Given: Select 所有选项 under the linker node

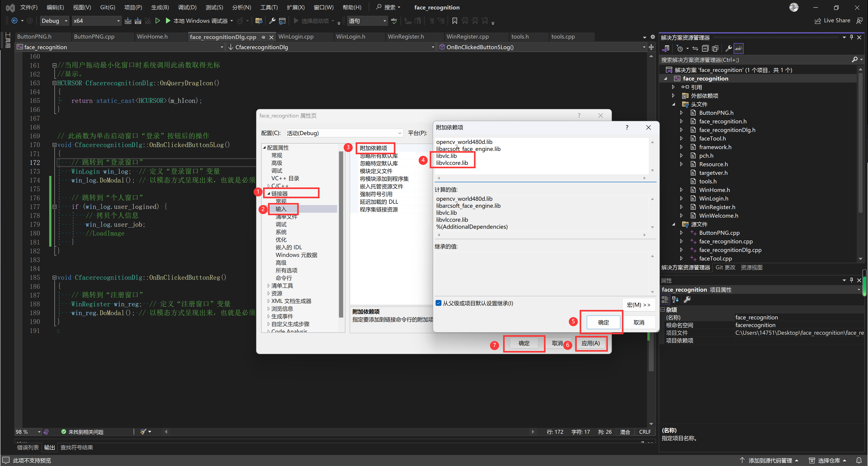Looking at the screenshot, I should tap(286, 270).
